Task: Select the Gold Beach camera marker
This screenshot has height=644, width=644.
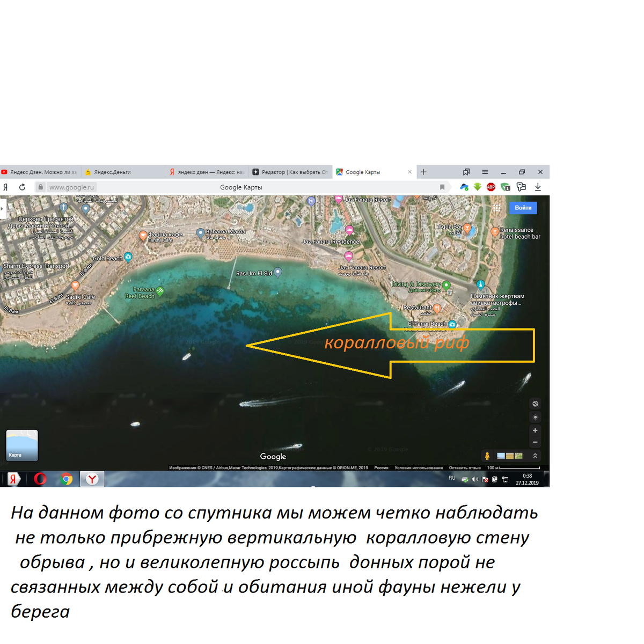Action: (128, 257)
